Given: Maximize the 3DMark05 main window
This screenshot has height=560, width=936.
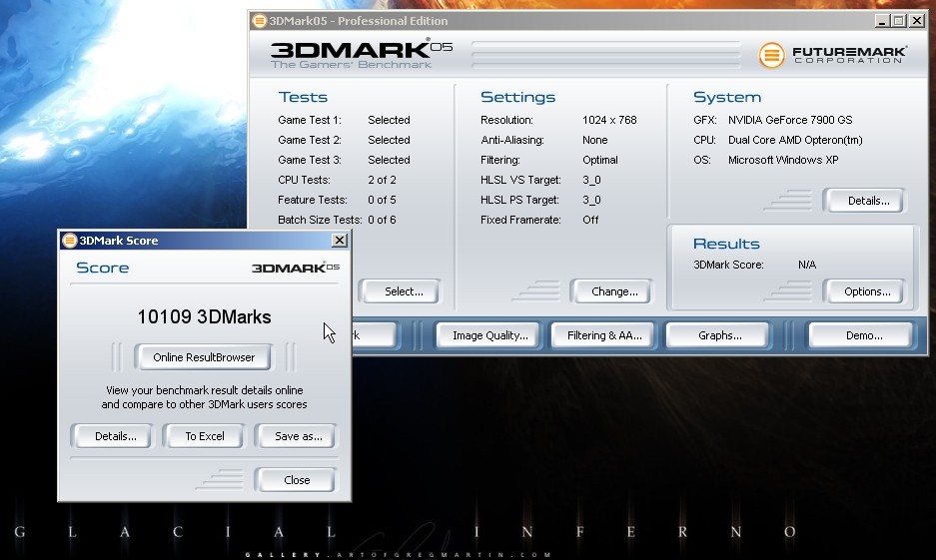Looking at the screenshot, I should 899,21.
